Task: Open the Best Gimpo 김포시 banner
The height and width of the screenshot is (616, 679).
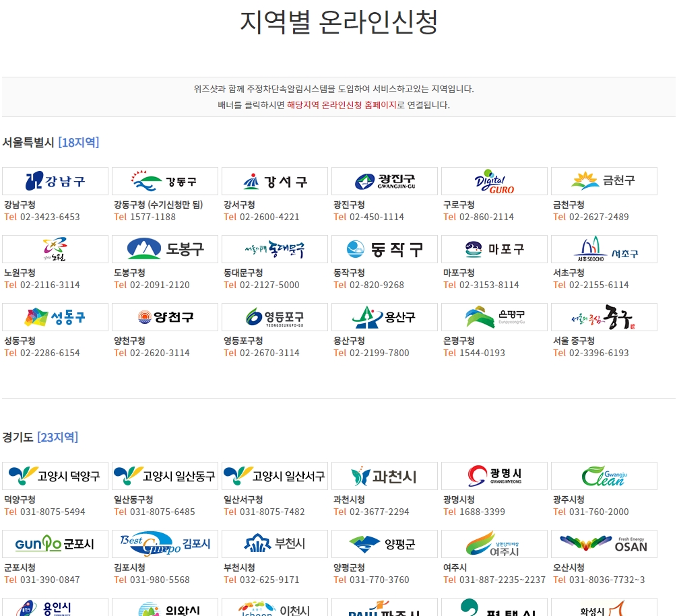Action: point(165,544)
